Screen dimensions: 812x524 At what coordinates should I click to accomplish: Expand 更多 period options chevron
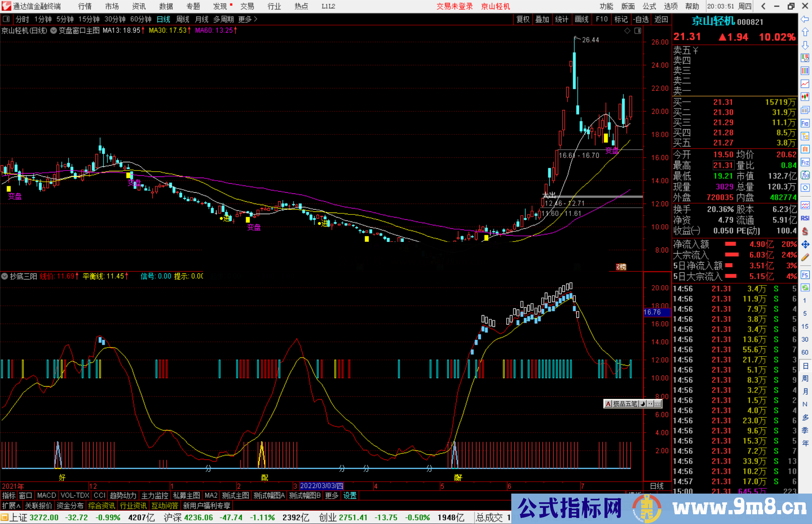tap(256, 19)
